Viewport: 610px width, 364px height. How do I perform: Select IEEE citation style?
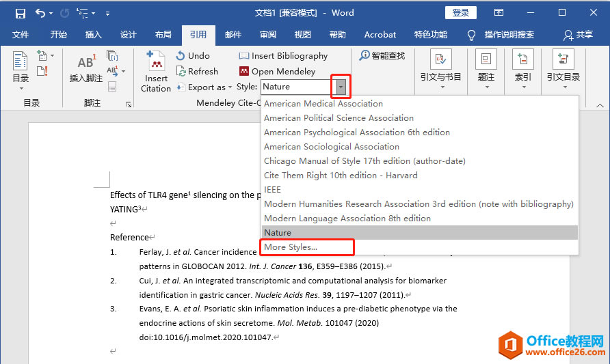(x=420, y=190)
